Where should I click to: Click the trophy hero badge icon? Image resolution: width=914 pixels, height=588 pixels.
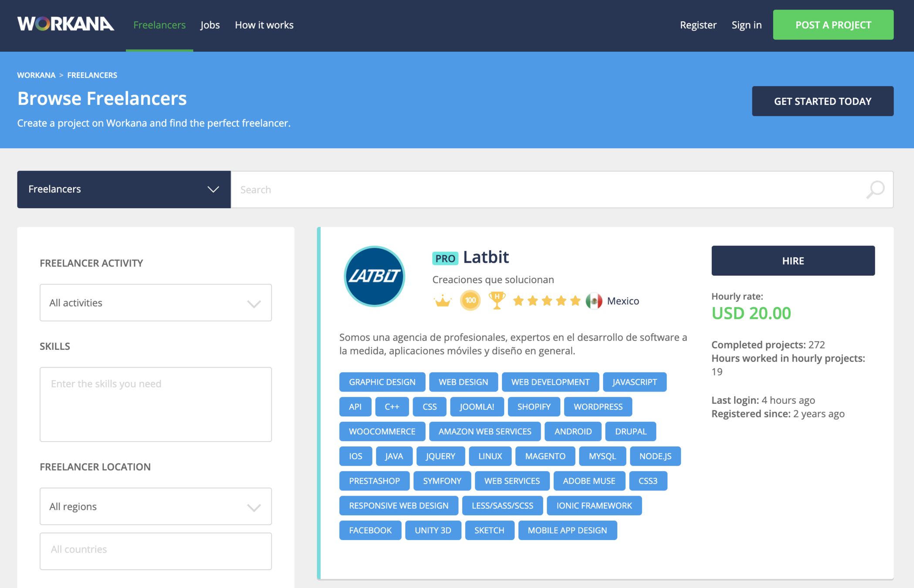497,300
